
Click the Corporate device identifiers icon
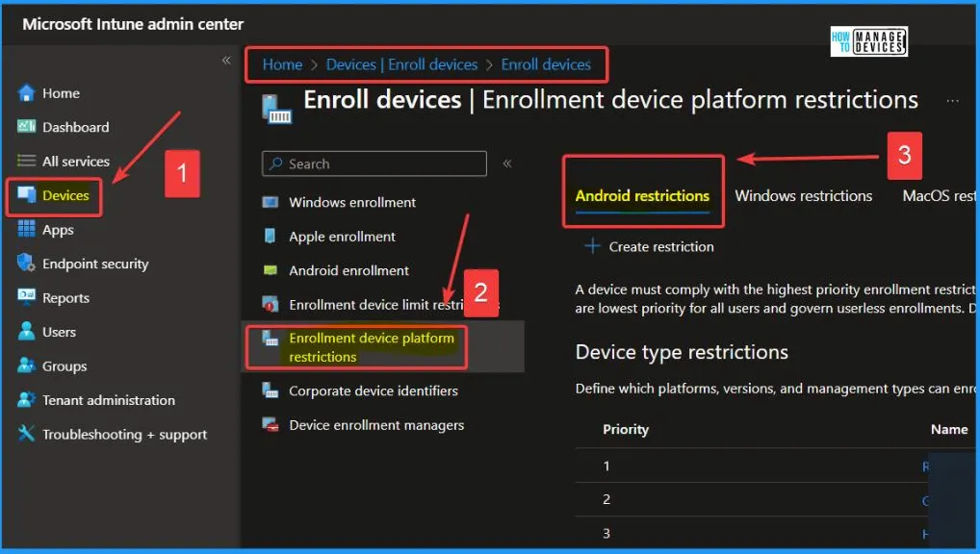(x=270, y=390)
